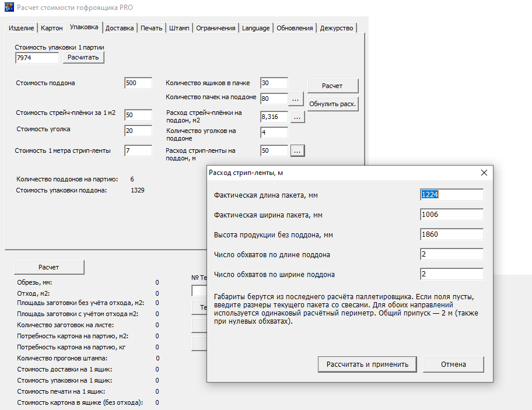Focus the Количество пачек на поддоне field
The height and width of the screenshot is (410, 532).
coord(274,99)
